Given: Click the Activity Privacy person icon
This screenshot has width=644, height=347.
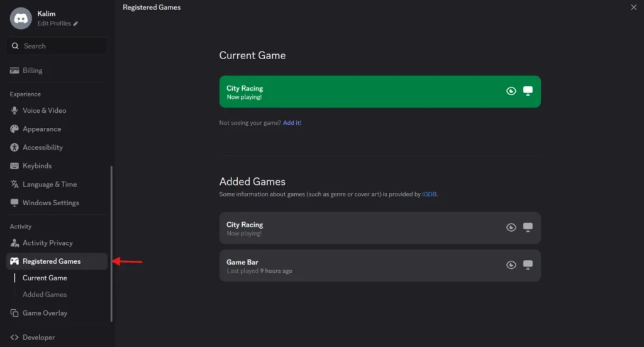Looking at the screenshot, I should click(x=14, y=242).
